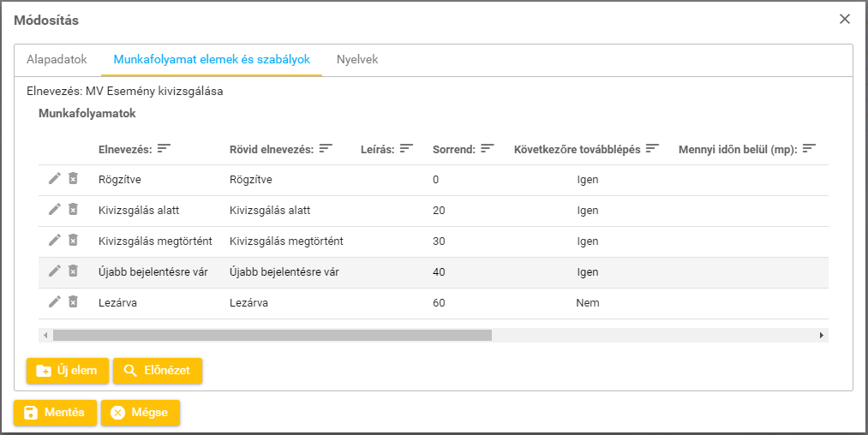Delete the Rögzítve workflow row
This screenshot has height=435, width=868.
[x=74, y=178]
